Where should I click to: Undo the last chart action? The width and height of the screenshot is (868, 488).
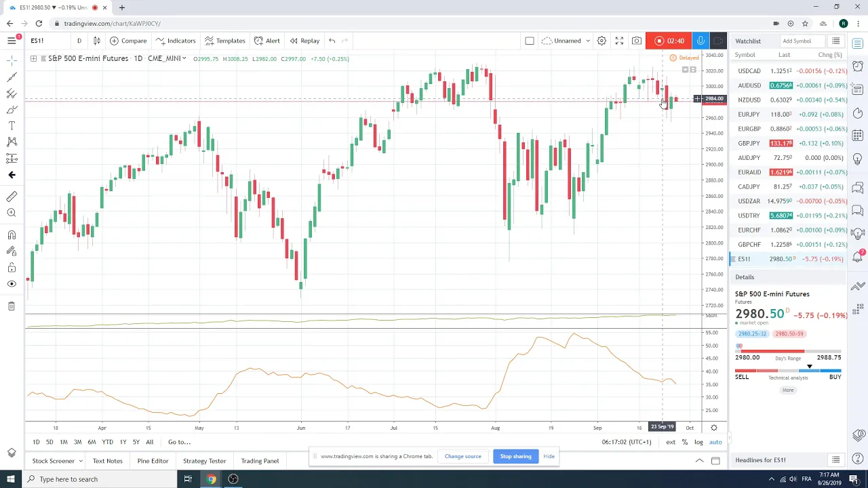tap(332, 41)
